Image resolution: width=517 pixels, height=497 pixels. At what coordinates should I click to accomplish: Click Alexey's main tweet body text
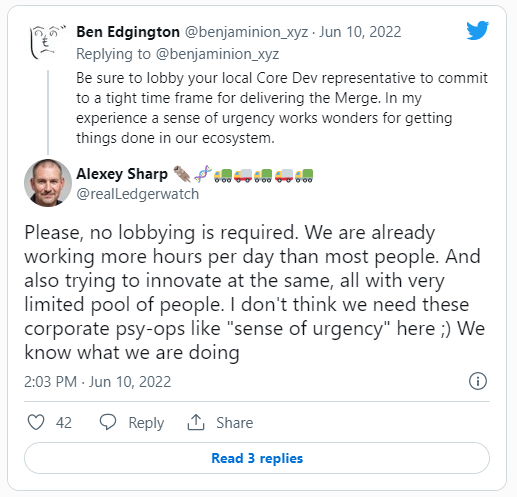[254, 292]
